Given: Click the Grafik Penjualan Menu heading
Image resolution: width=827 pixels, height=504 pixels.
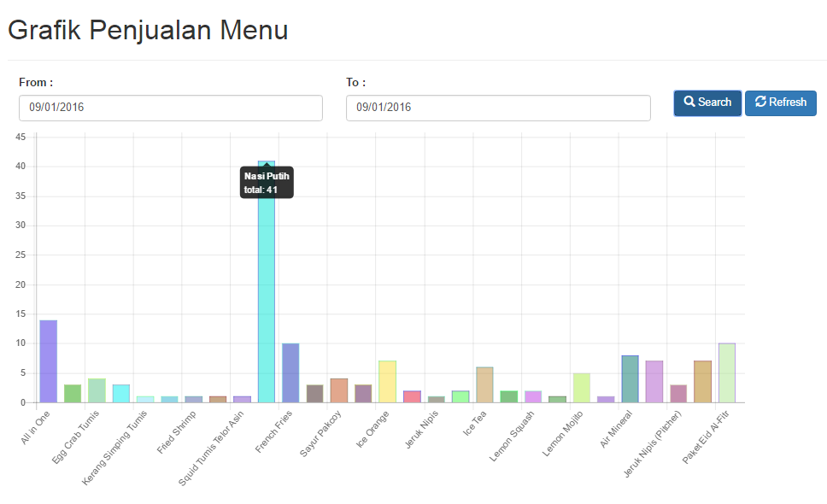Looking at the screenshot, I should pyautogui.click(x=148, y=30).
